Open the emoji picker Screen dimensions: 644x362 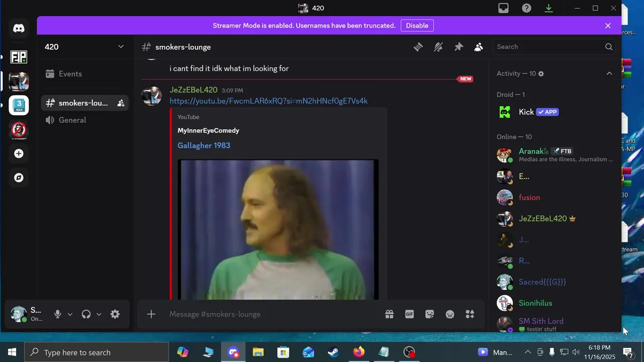pyautogui.click(x=450, y=314)
